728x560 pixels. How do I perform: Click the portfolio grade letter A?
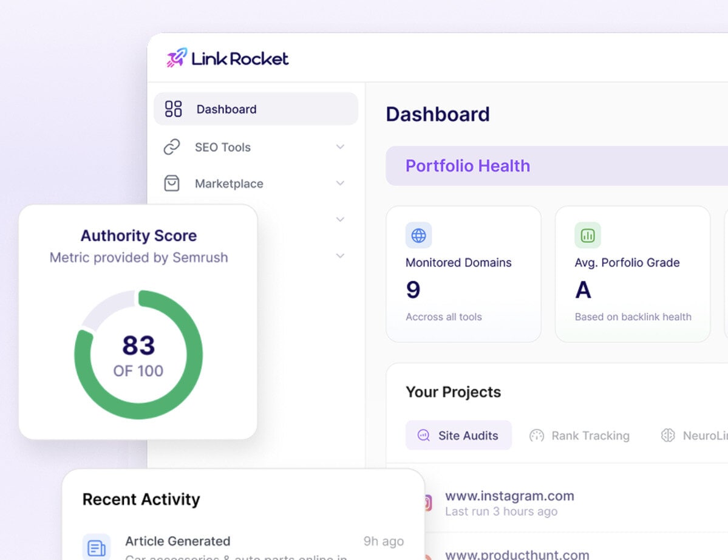[x=583, y=290]
